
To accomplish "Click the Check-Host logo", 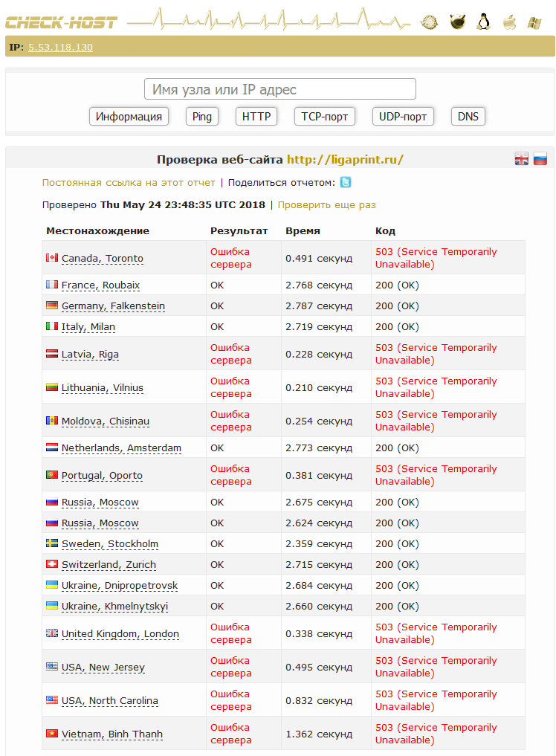I will pos(62,22).
